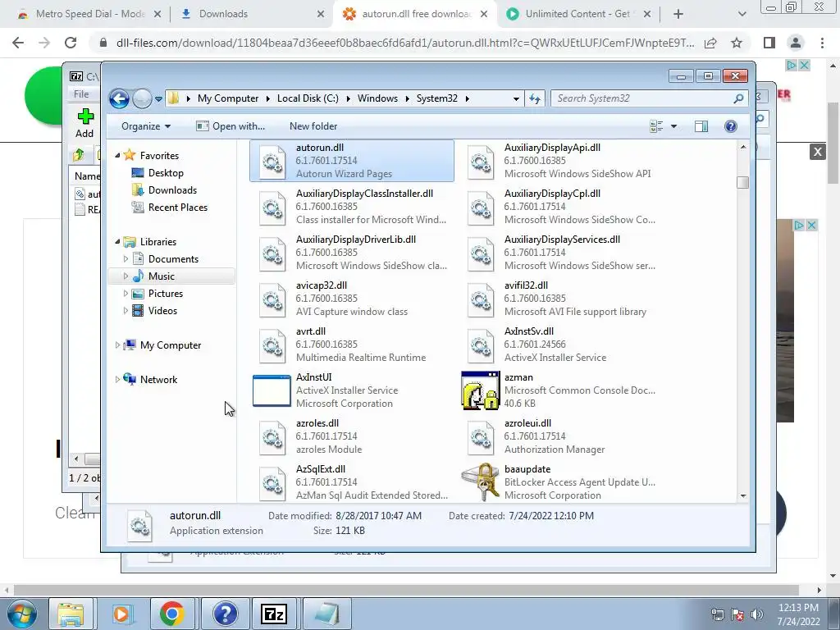Select the AuxiliaryDisplayDriverLib.dll file icon

coord(272,254)
